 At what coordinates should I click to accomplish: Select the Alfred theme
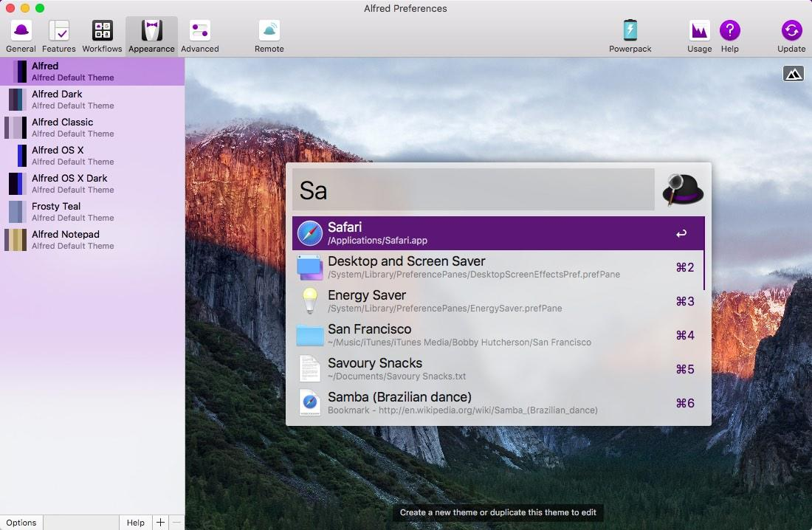92,72
